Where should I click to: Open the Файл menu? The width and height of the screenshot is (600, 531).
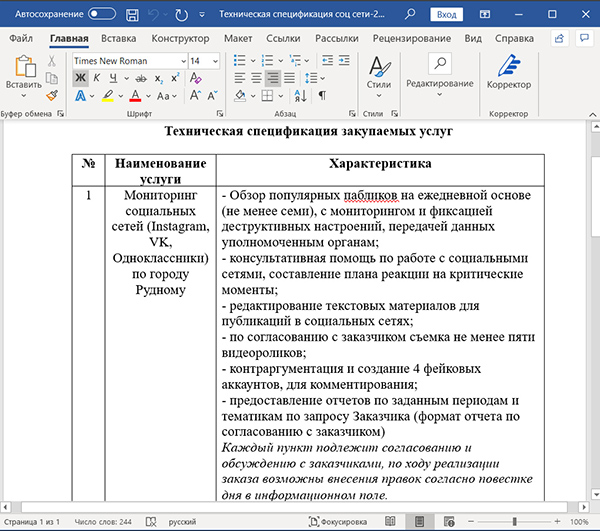[x=21, y=38]
